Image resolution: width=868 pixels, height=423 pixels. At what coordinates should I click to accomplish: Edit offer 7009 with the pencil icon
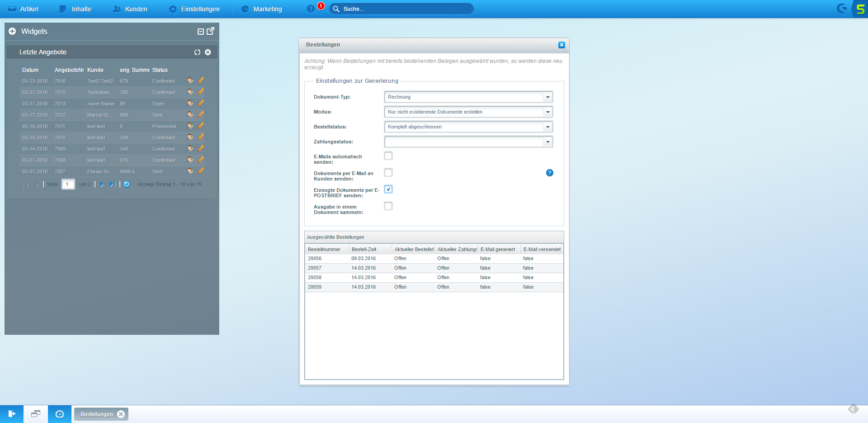[x=201, y=148]
